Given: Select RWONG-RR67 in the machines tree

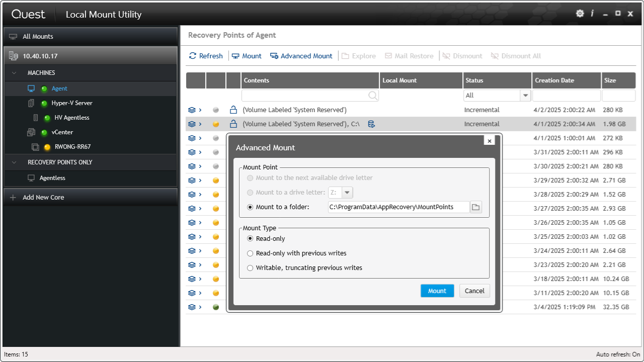Looking at the screenshot, I should click(72, 147).
